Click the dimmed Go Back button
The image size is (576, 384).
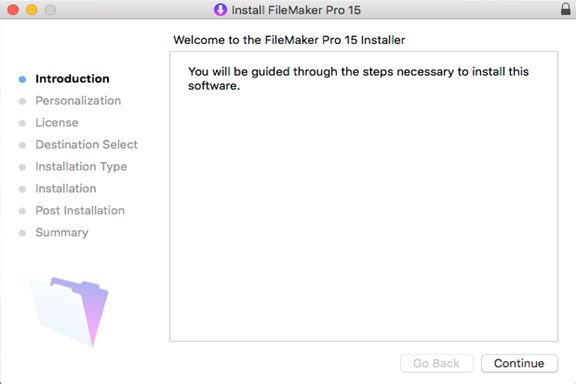(436, 363)
